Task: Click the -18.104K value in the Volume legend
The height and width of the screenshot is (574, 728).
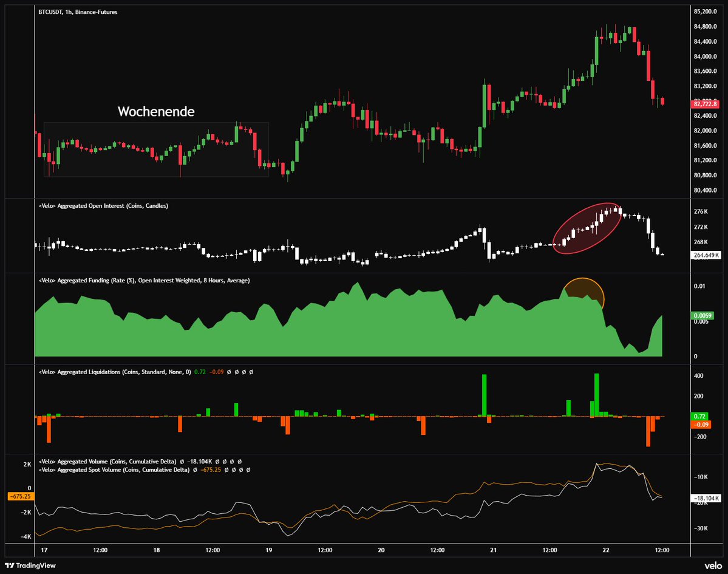Action: click(199, 462)
